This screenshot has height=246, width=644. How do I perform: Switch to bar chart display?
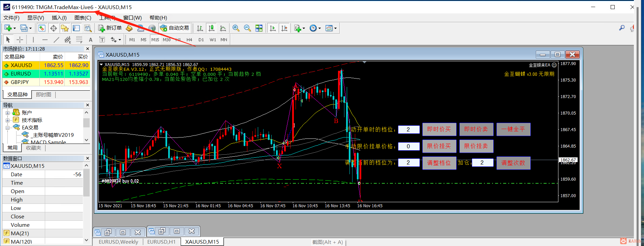click(200, 28)
